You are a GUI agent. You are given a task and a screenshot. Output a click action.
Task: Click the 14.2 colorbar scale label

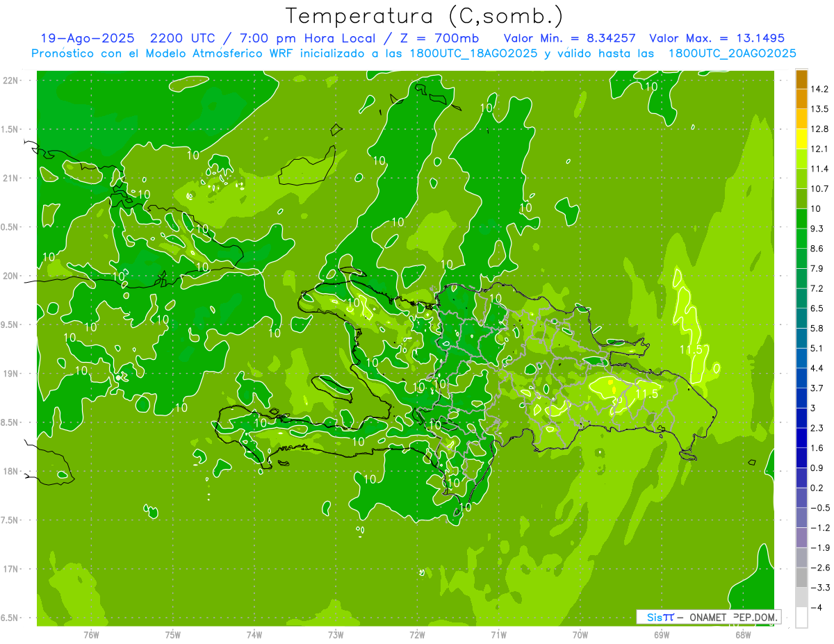[819, 89]
